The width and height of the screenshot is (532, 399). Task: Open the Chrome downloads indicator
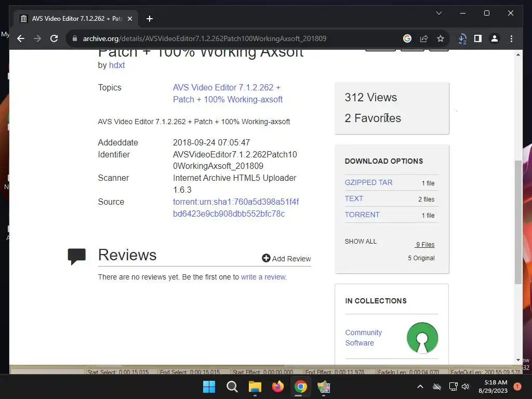(x=462, y=38)
